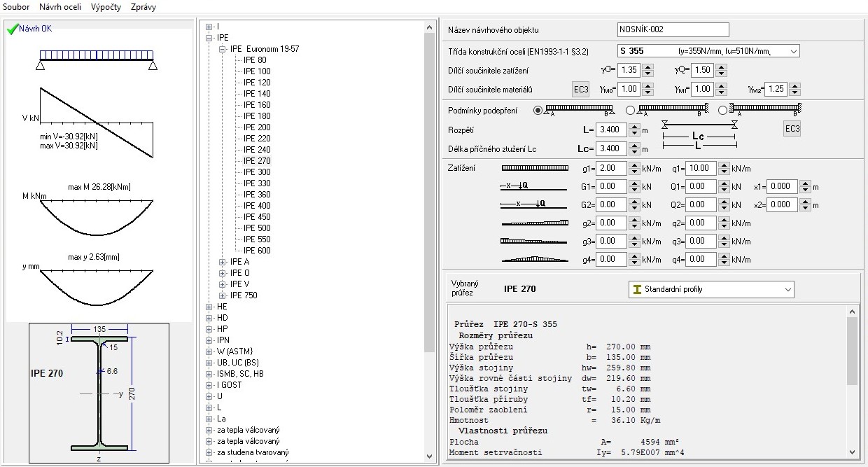
Task: Click the g4 symmetric triangular load icon
Action: 535,259
